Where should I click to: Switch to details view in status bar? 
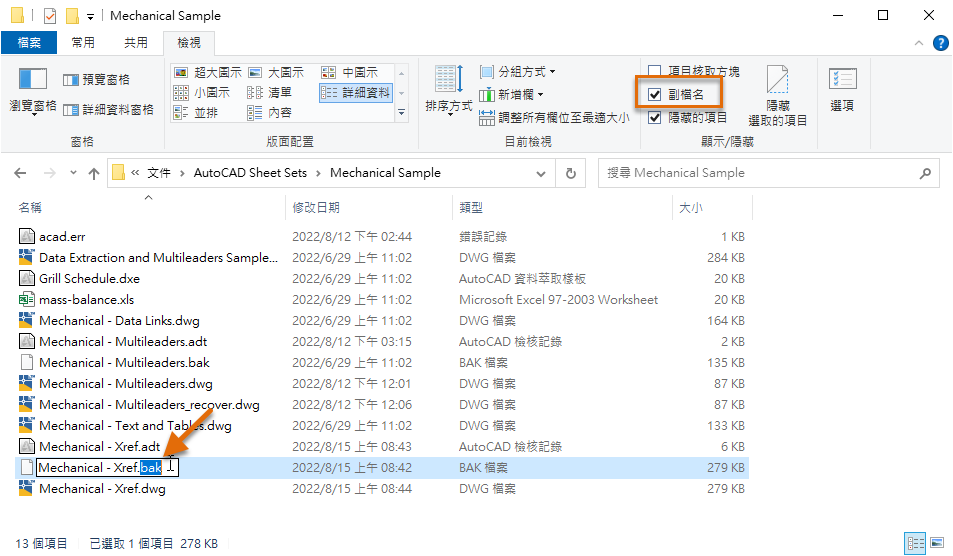pyautogui.click(x=915, y=543)
